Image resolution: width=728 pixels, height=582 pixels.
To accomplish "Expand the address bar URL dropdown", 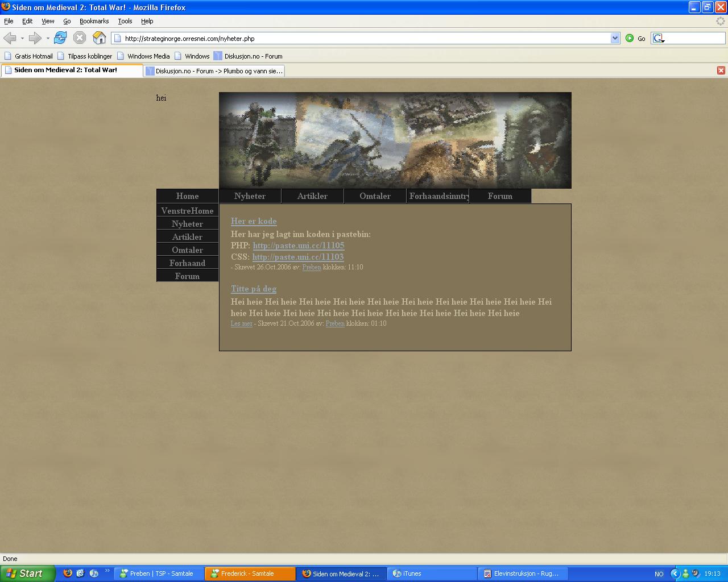I will (x=615, y=38).
